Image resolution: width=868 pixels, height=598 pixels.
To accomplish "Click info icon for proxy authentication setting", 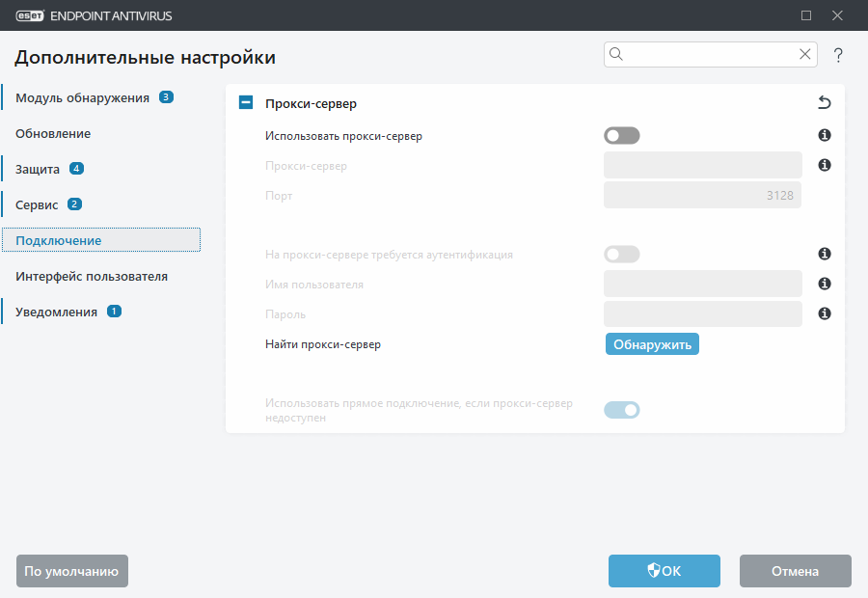I will tap(825, 255).
